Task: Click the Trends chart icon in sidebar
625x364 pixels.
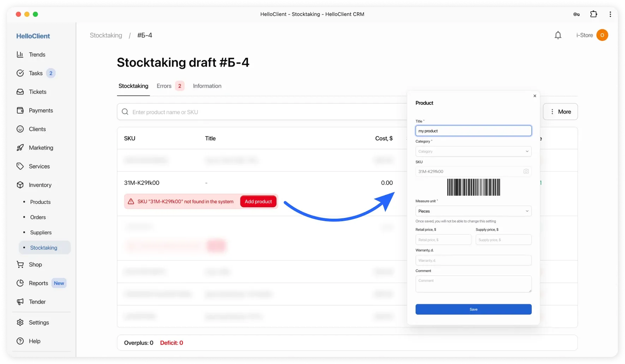Action: coord(20,55)
